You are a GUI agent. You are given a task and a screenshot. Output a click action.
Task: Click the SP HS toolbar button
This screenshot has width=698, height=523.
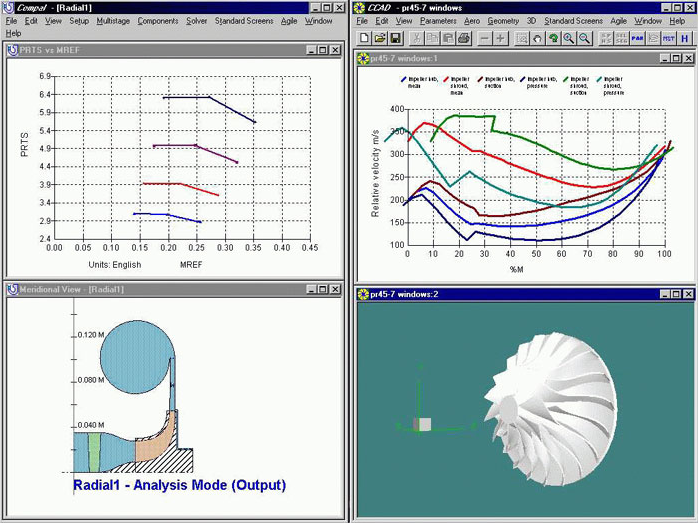pyautogui.click(x=606, y=38)
